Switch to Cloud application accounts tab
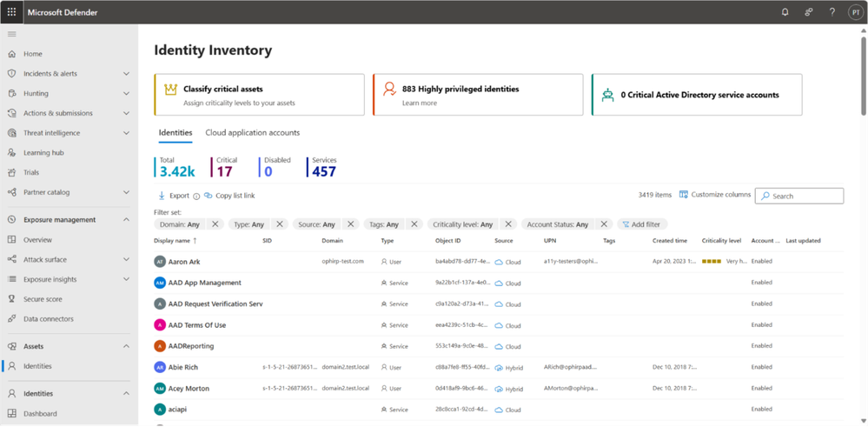 253,133
